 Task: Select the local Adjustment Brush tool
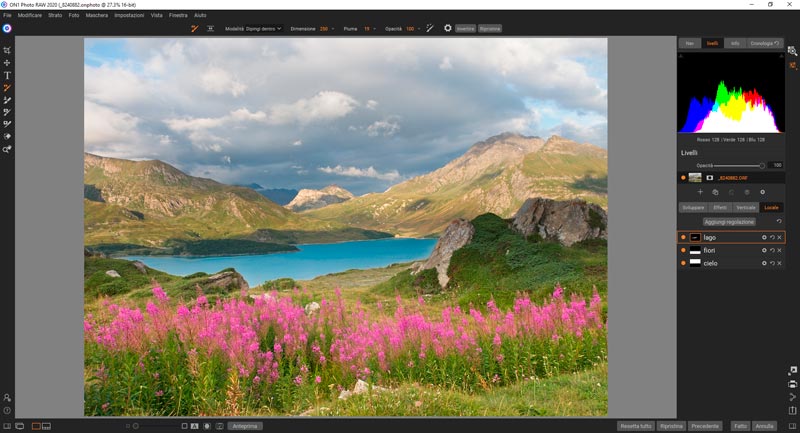tap(7, 88)
